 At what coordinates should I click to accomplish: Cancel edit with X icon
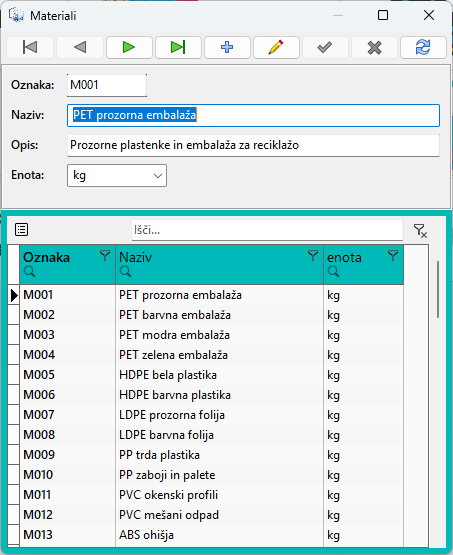(x=374, y=47)
